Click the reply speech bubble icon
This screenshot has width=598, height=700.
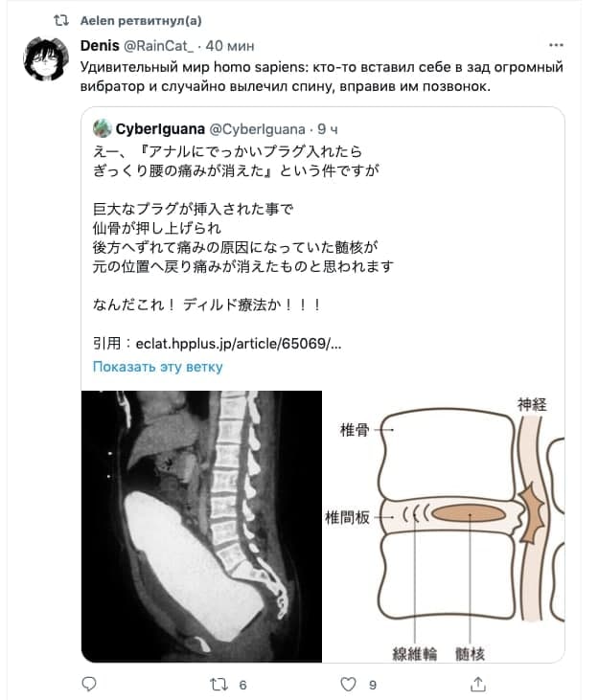[89, 684]
